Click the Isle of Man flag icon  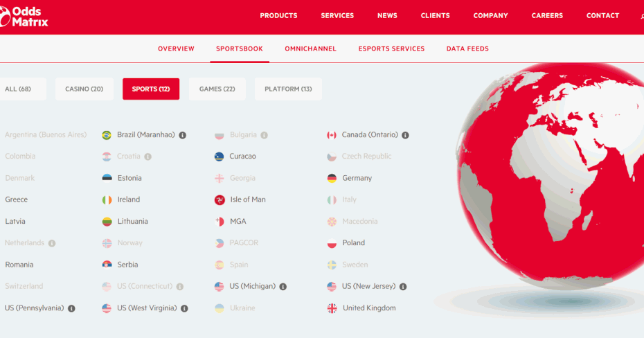pyautogui.click(x=220, y=200)
